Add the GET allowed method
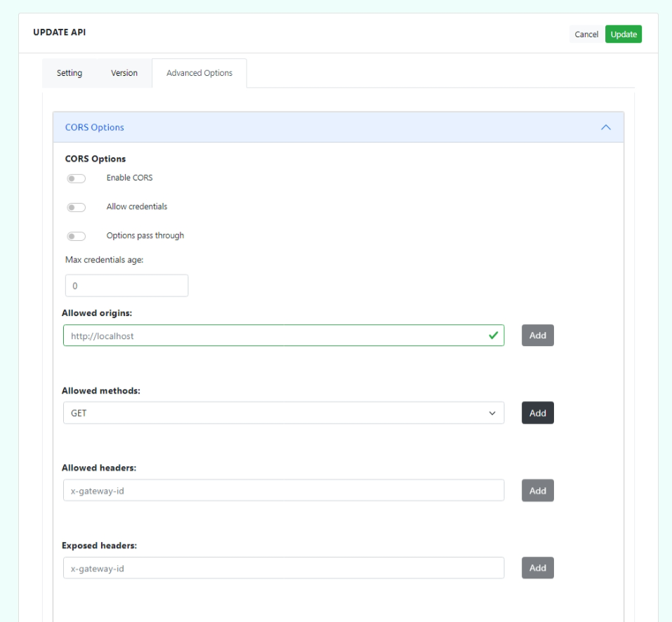This screenshot has height=622, width=672. point(537,413)
